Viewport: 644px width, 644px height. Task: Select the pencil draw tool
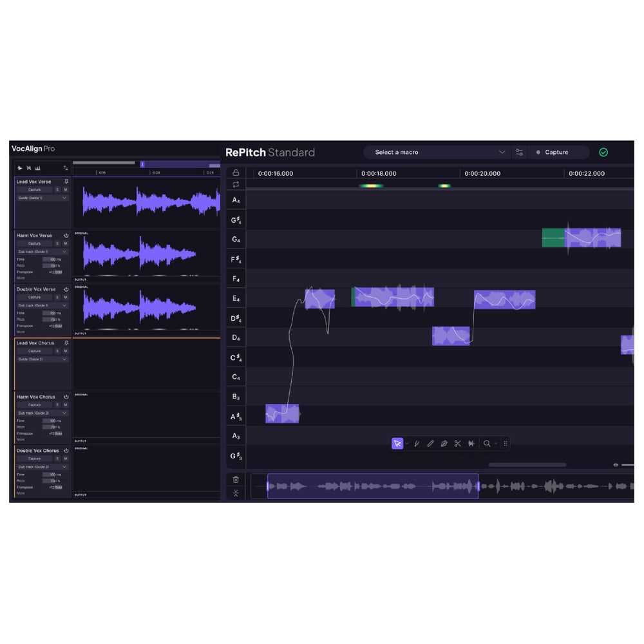[x=430, y=444]
